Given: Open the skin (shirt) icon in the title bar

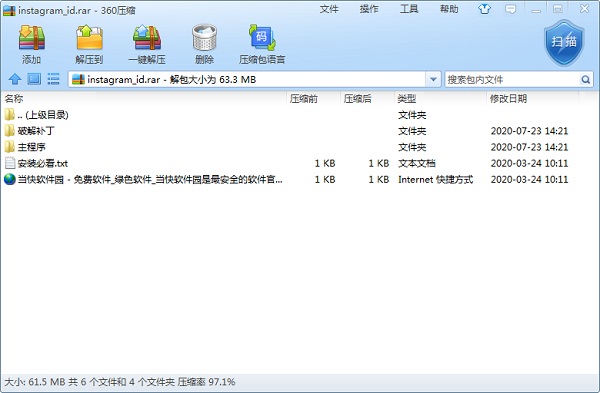Looking at the screenshot, I should [x=484, y=9].
